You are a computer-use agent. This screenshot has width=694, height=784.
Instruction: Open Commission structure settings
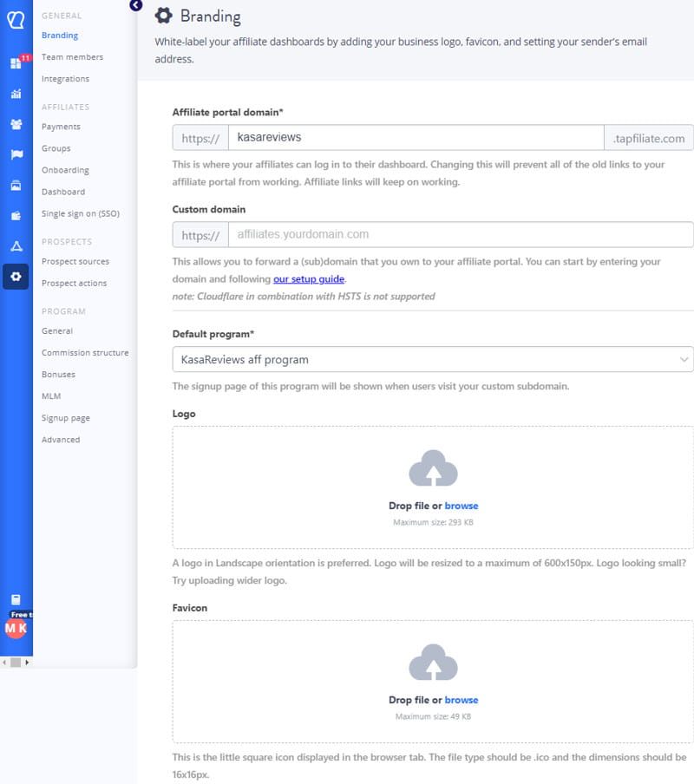(x=85, y=352)
